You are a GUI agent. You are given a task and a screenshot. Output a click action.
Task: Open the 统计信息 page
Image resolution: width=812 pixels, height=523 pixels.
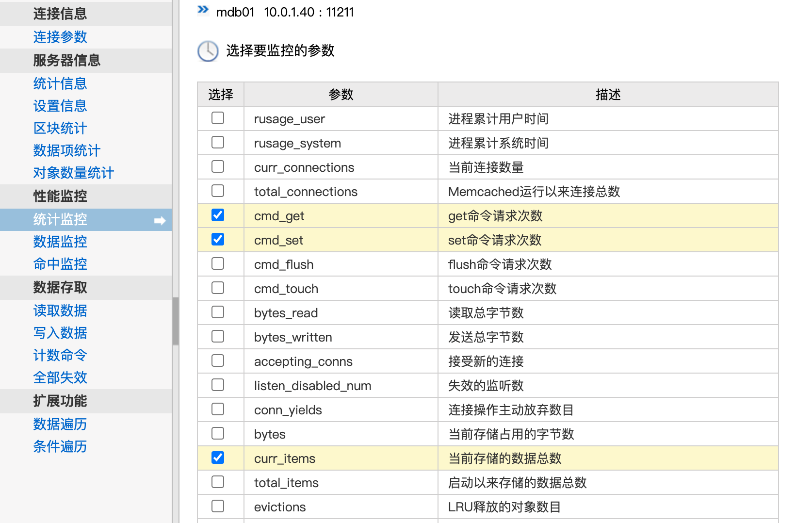[x=60, y=83]
